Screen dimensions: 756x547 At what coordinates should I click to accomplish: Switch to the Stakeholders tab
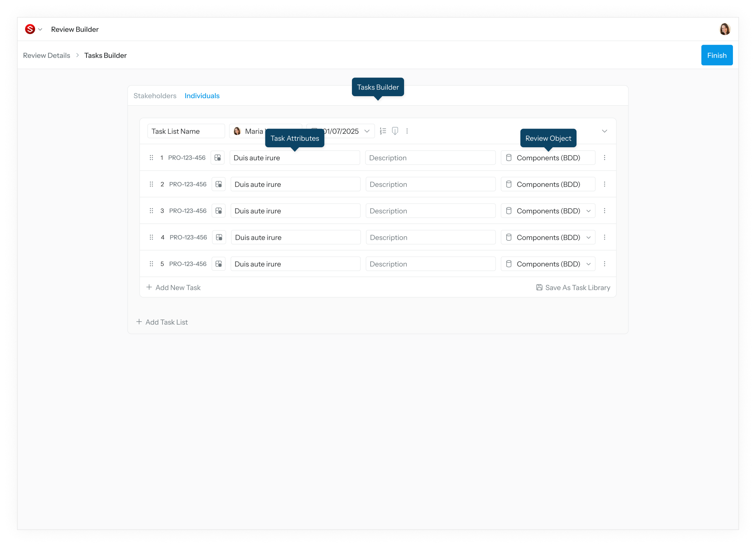pyautogui.click(x=155, y=96)
